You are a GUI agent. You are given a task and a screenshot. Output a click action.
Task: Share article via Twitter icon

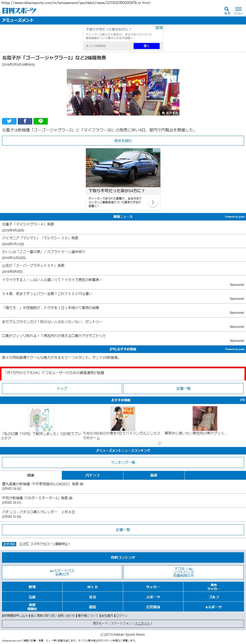9,121
